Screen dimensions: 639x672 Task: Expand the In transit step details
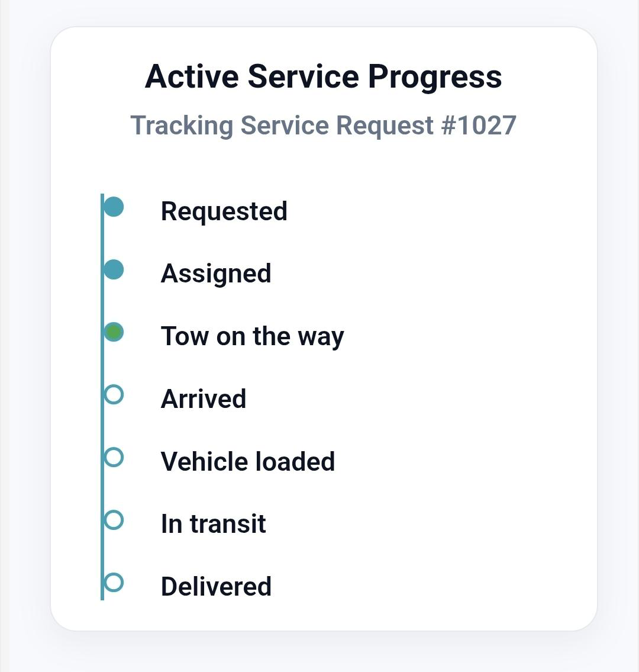(x=214, y=522)
